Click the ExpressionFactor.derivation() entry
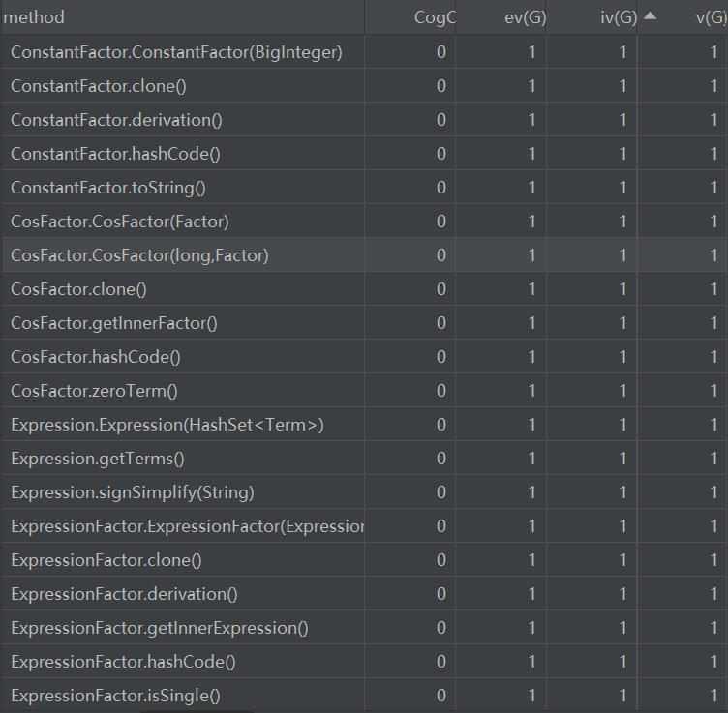Viewport: 728px width, 713px height. 124,594
